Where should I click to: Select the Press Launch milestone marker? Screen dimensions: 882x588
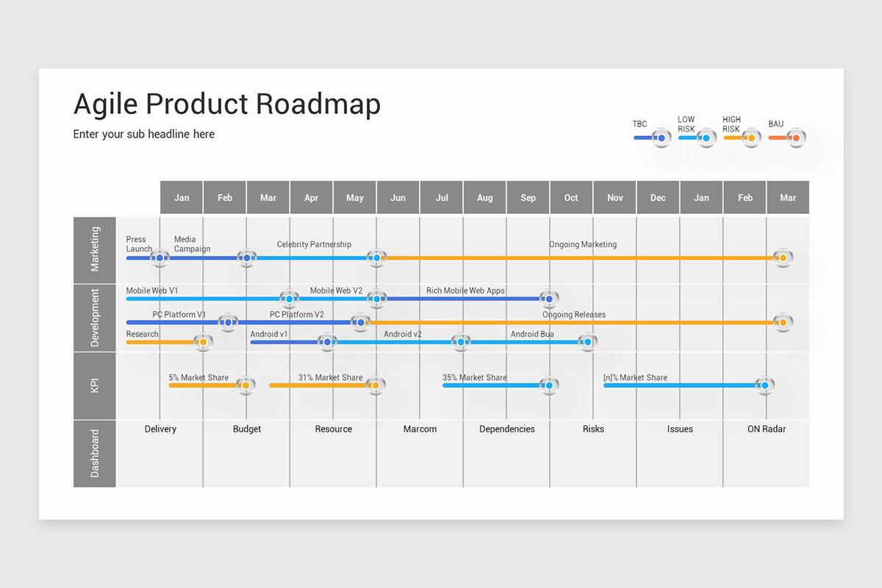point(160,258)
